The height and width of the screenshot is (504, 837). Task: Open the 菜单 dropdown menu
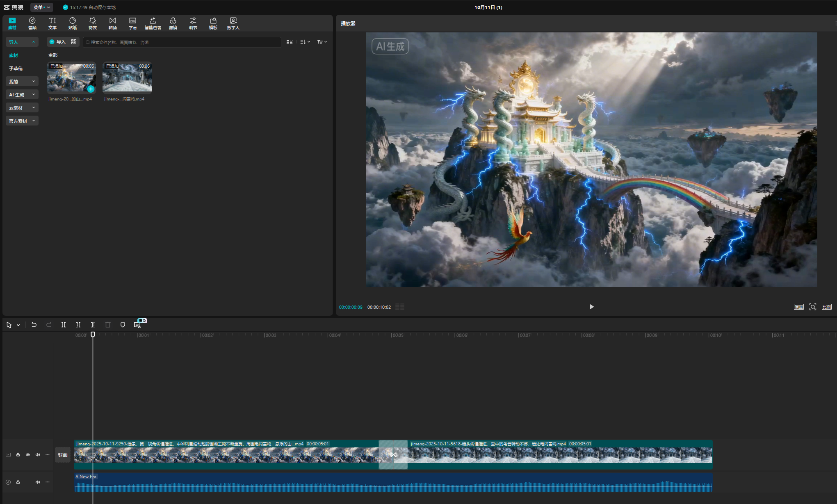tap(41, 7)
